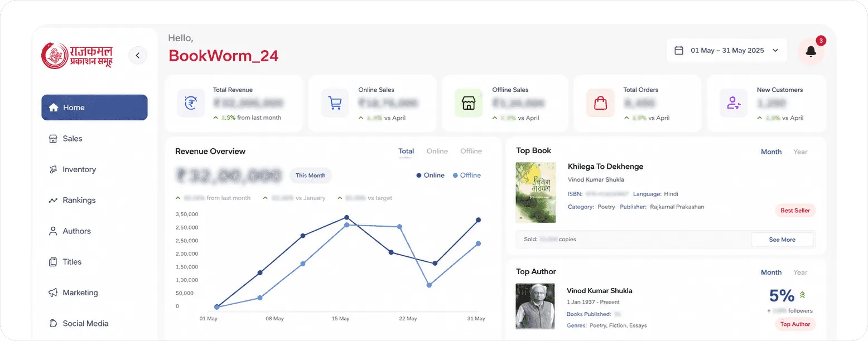Screen dimensions: 868x341
Task: Switch Revenue Overview to the Online tab
Action: tap(437, 151)
